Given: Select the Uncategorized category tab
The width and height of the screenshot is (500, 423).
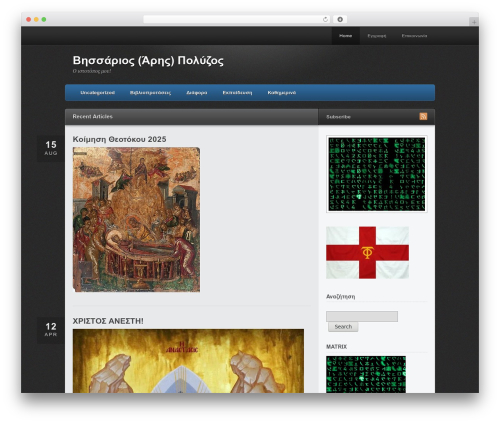Looking at the screenshot, I should (x=98, y=93).
